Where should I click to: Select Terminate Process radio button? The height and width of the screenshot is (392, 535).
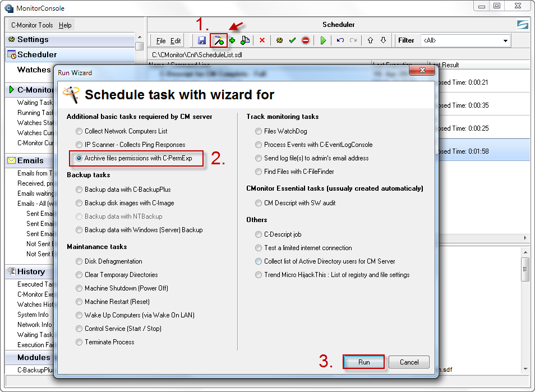[79, 342]
